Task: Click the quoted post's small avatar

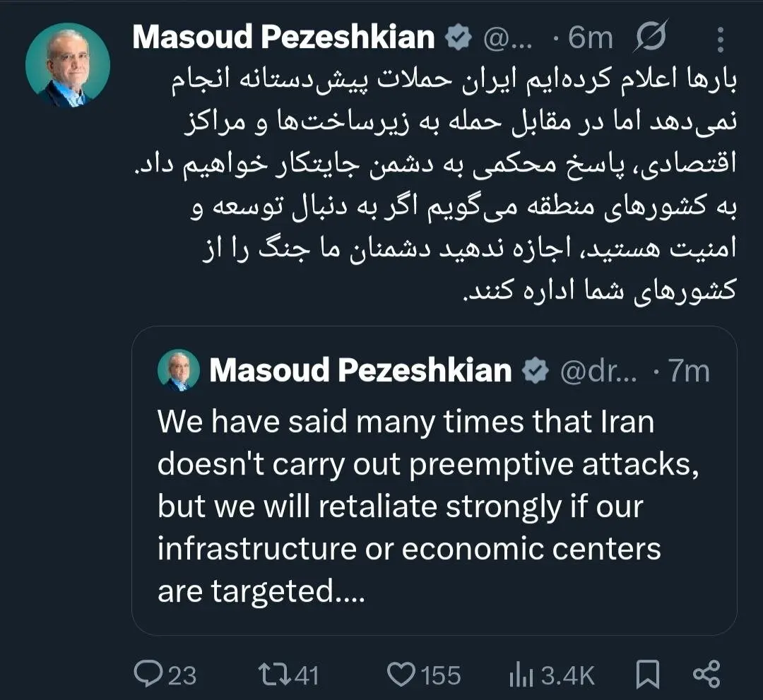Action: tap(179, 371)
